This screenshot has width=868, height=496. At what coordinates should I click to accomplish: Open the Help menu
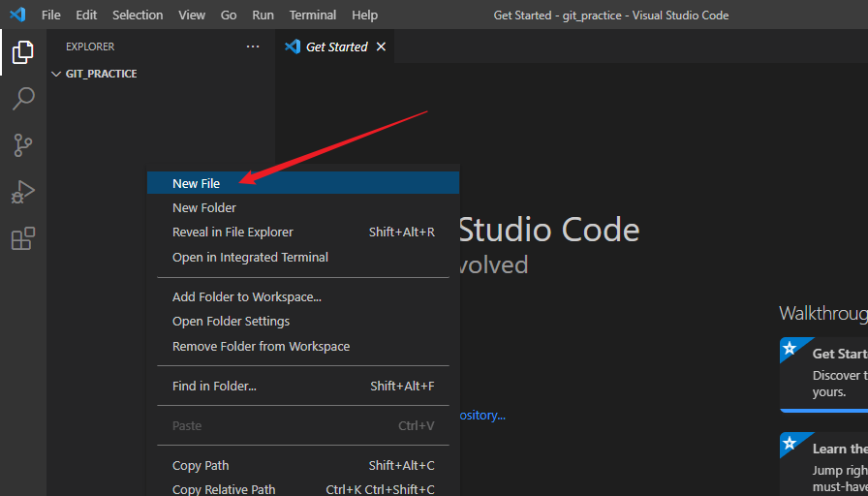tap(365, 15)
